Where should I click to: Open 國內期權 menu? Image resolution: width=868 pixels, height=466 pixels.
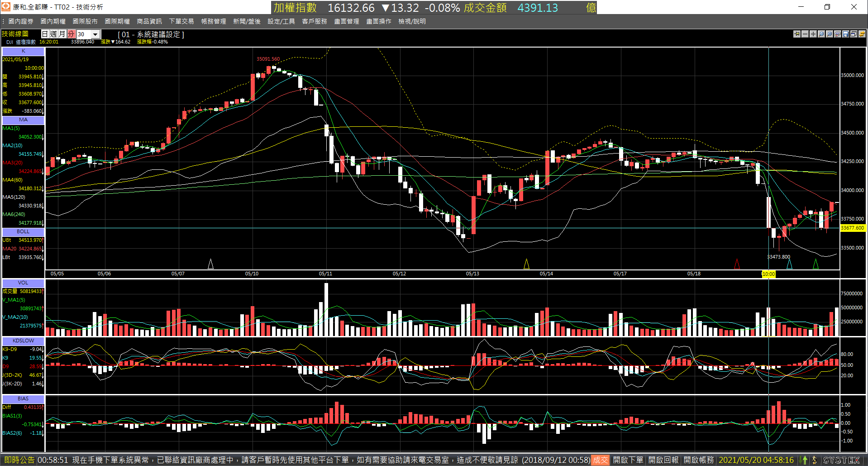(53, 21)
